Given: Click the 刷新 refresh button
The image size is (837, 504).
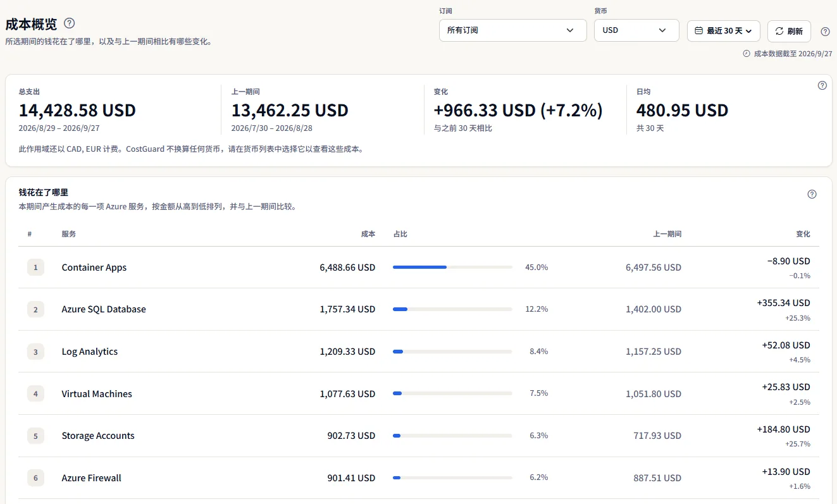Looking at the screenshot, I should (789, 31).
